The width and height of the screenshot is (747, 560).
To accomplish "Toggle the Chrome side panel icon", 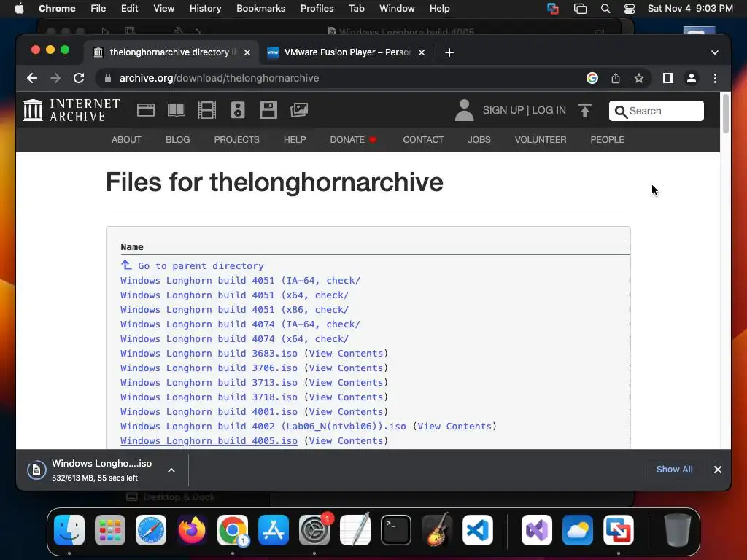I will (668, 78).
